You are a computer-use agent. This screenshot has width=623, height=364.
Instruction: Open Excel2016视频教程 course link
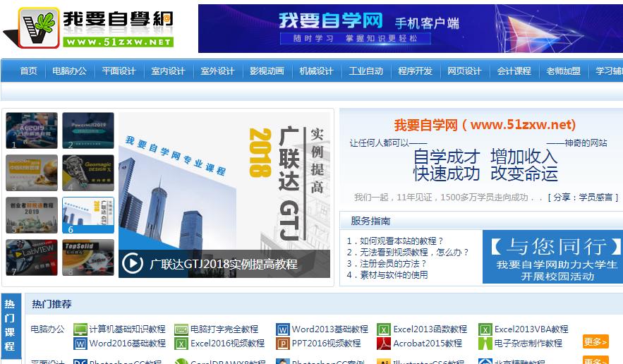pyautogui.click(x=227, y=343)
